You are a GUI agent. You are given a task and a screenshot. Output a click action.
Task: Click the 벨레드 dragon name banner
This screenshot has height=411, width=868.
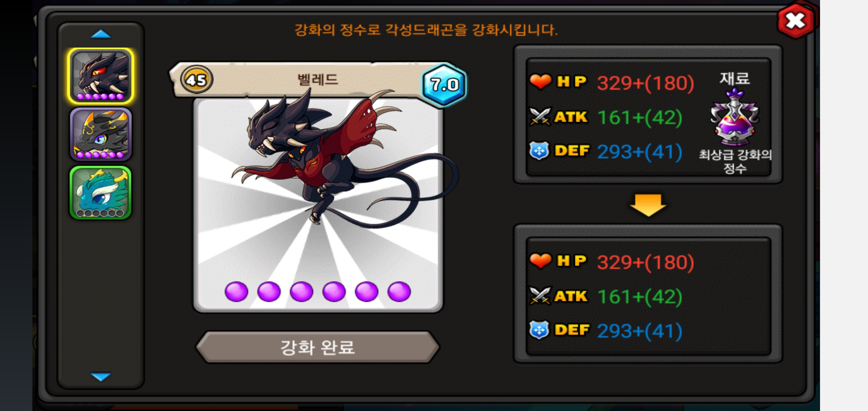click(318, 80)
